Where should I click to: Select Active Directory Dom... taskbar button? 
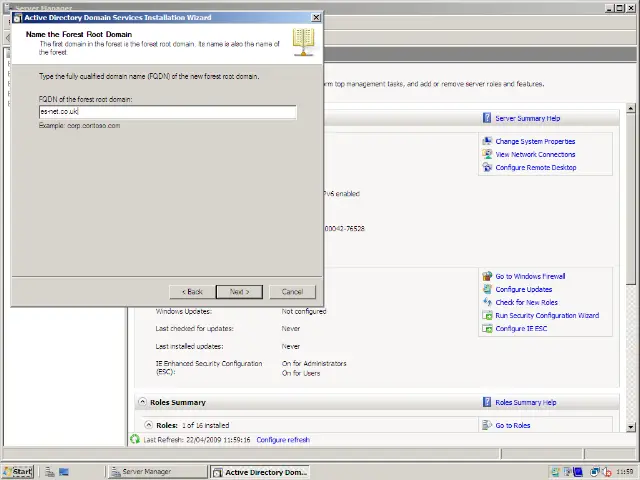pos(260,472)
